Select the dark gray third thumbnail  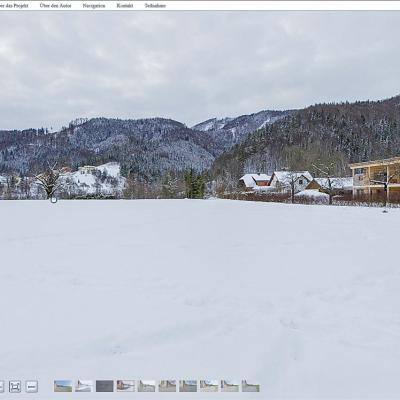coord(105,386)
